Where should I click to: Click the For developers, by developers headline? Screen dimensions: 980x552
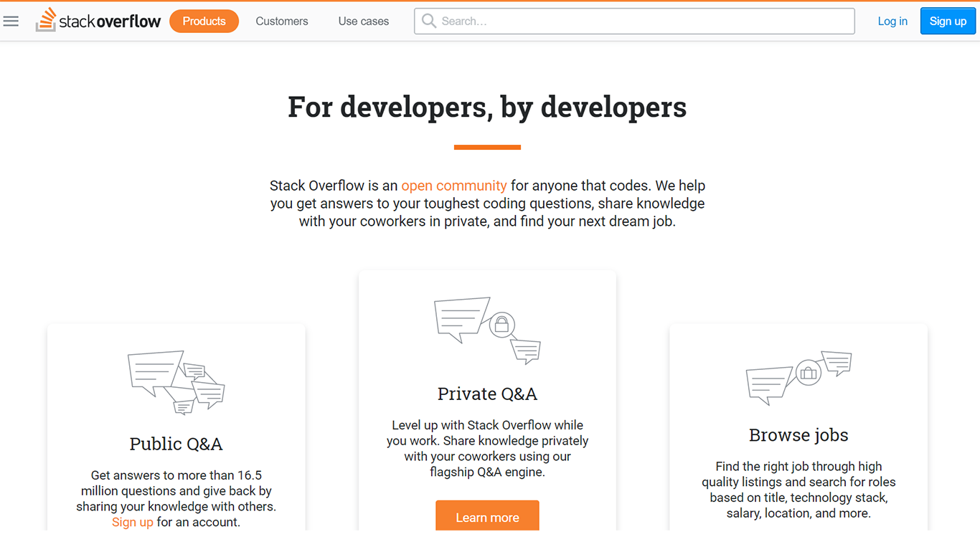coord(487,107)
